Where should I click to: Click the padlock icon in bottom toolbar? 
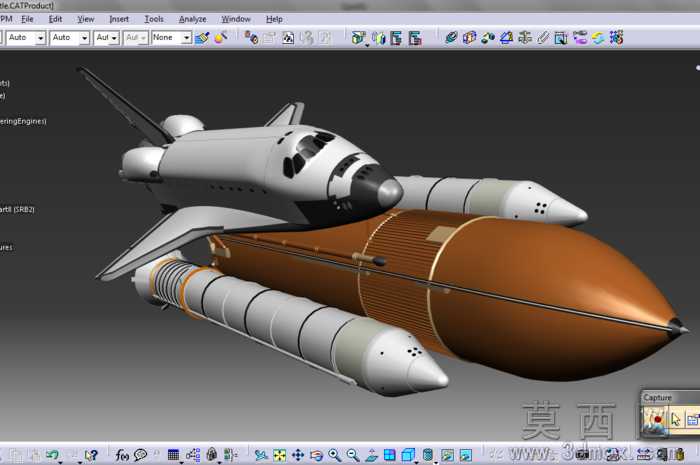212,455
